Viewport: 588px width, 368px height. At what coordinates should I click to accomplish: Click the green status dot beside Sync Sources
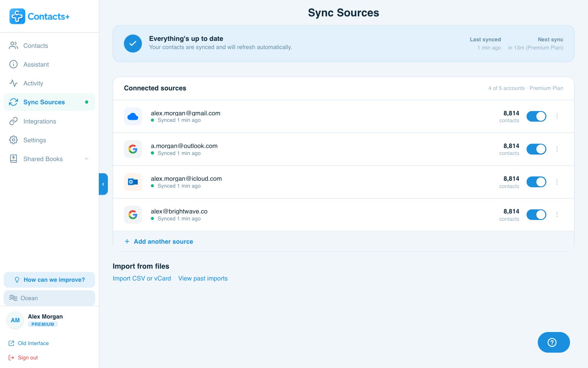coord(87,102)
